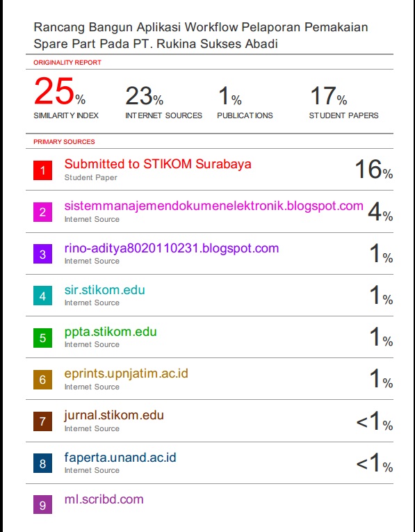Select the violet badge number 9

42,505
